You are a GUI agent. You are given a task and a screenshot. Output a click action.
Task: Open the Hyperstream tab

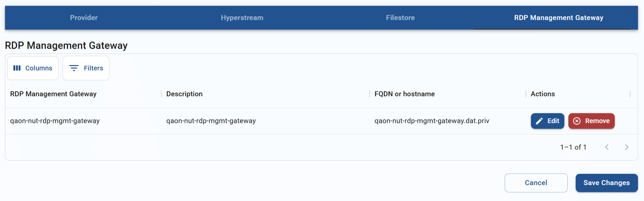coord(242,18)
